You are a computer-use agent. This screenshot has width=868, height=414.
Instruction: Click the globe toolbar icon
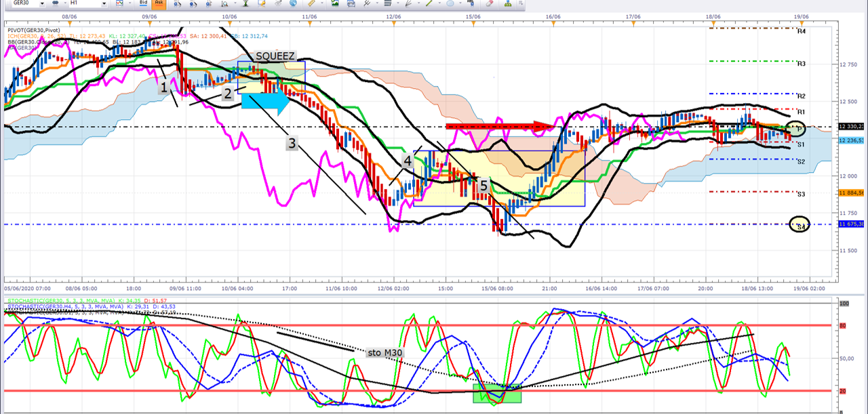click(293, 3)
